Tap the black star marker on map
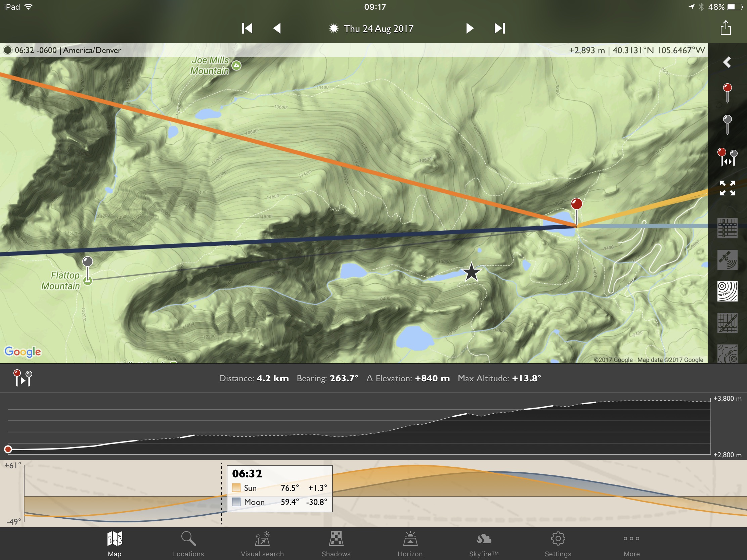This screenshot has width=747, height=560. click(x=471, y=272)
